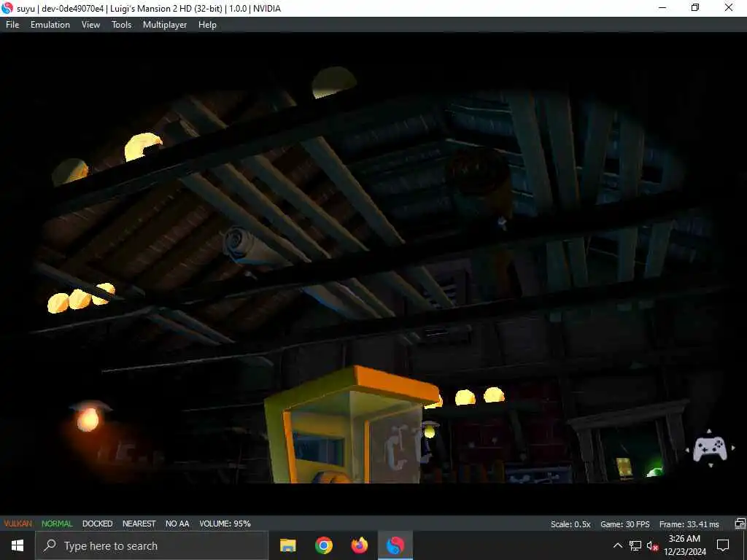The width and height of the screenshot is (747, 560).
Task: Click the Frame: 33.41 ms readout
Action: pos(689,524)
